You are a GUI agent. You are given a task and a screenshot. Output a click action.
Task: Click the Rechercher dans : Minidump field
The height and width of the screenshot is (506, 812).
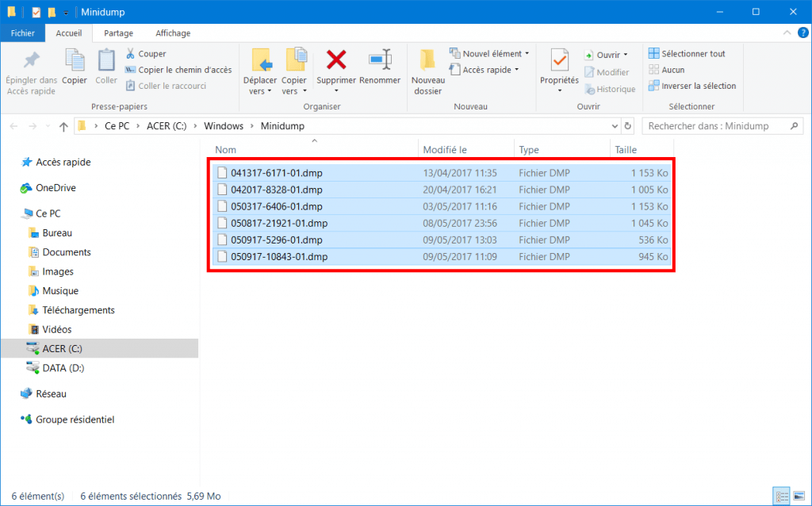coord(722,126)
